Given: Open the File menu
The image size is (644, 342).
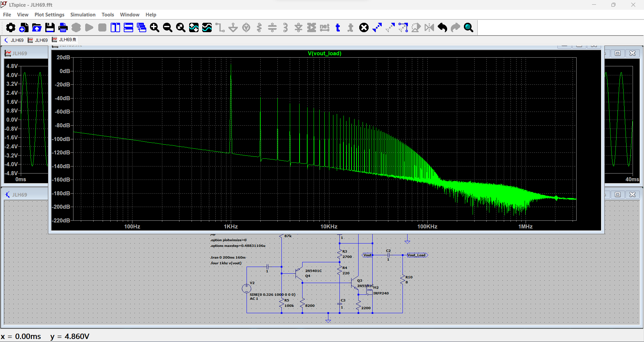Looking at the screenshot, I should click(x=7, y=15).
